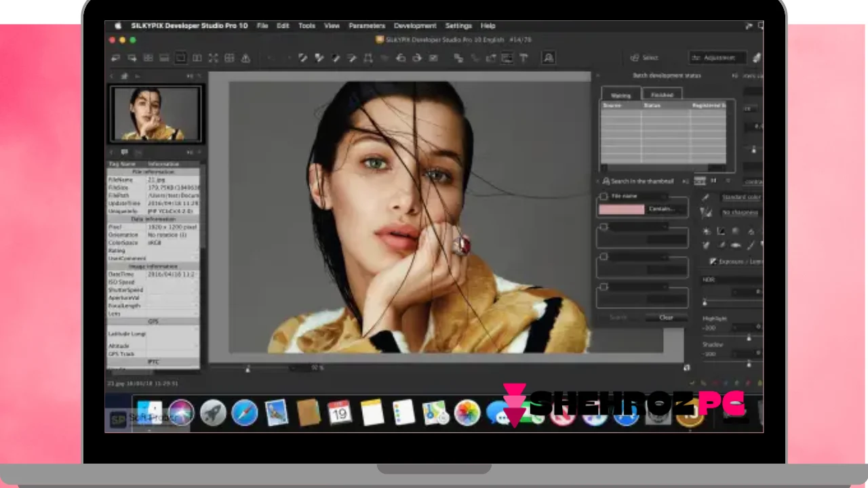The width and height of the screenshot is (868, 488).
Task: Select thumbnail display mode icon in toolbar
Action: pyautogui.click(x=148, y=58)
